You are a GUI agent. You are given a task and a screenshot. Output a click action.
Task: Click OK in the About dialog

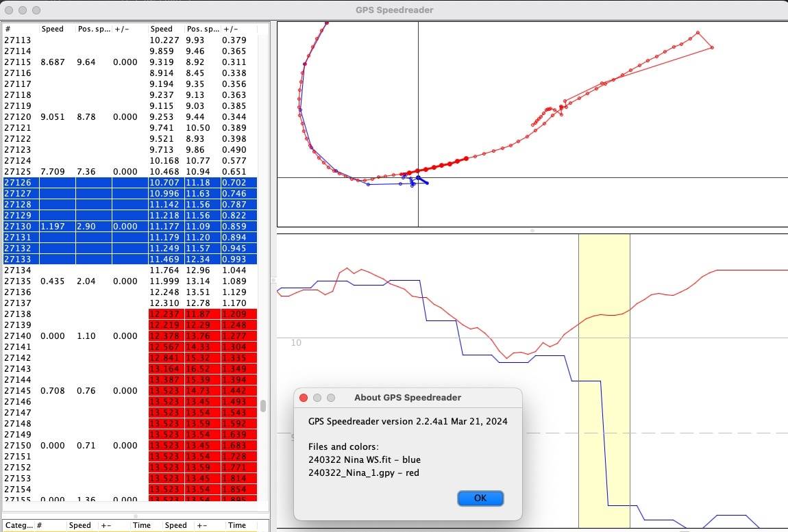pos(480,498)
